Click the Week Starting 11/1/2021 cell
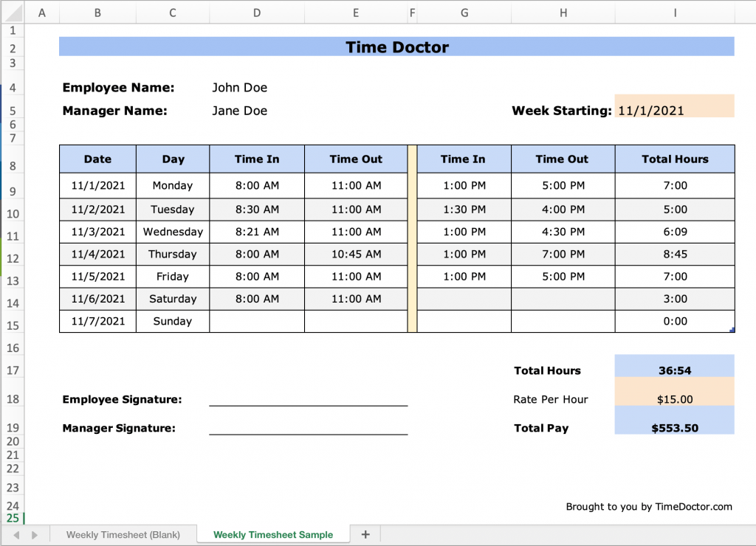This screenshot has height=546, width=756. coord(675,106)
